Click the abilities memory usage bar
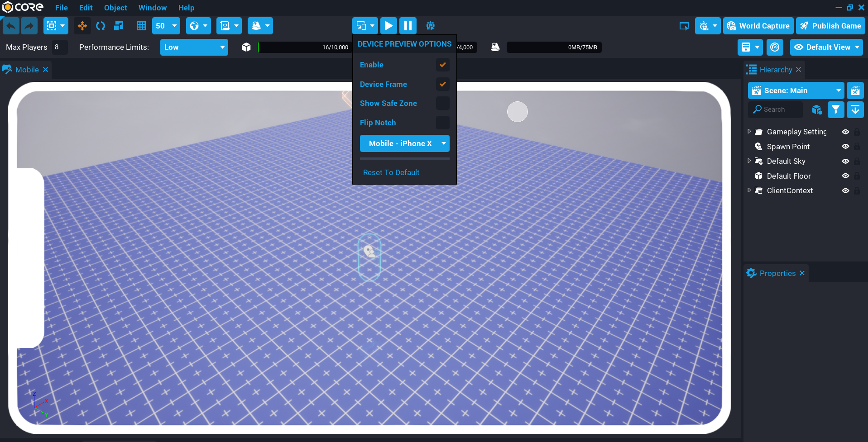Image resolution: width=868 pixels, height=442 pixels. tap(553, 47)
